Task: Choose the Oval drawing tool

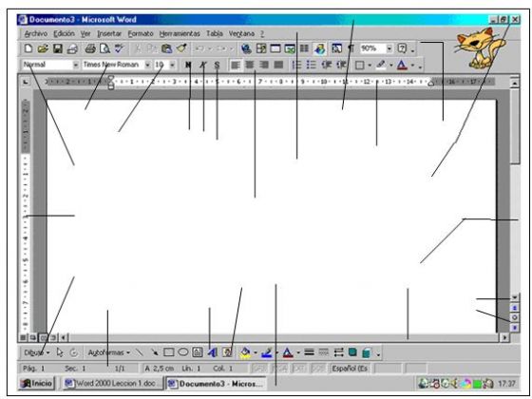Action: click(183, 352)
